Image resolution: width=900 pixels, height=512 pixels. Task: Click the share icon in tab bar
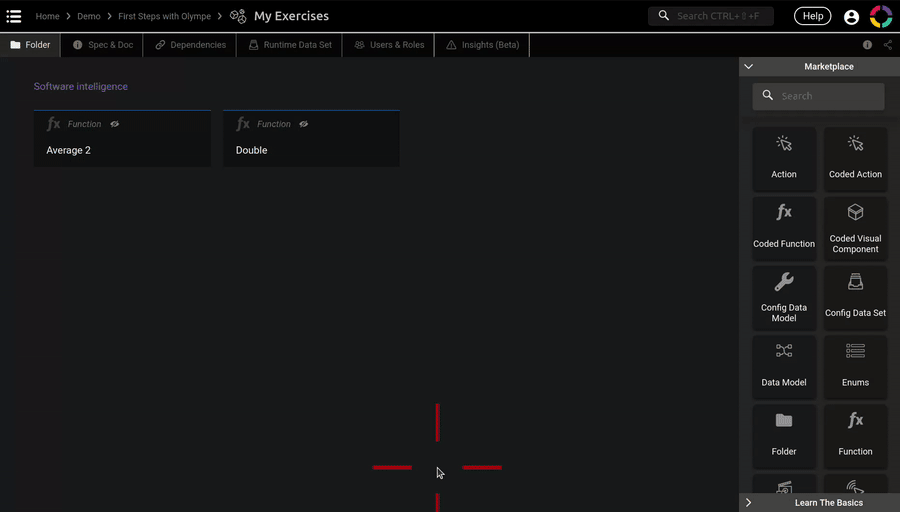pyautogui.click(x=888, y=45)
